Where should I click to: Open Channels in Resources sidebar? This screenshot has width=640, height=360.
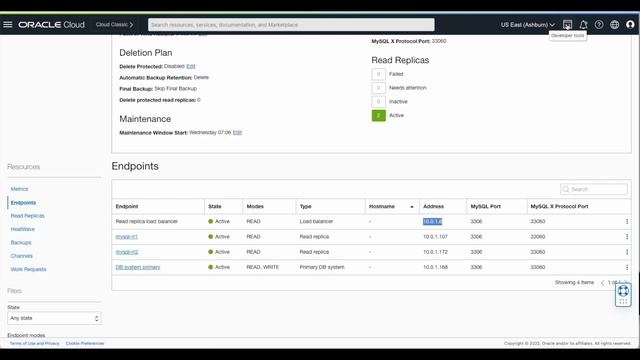(x=22, y=256)
